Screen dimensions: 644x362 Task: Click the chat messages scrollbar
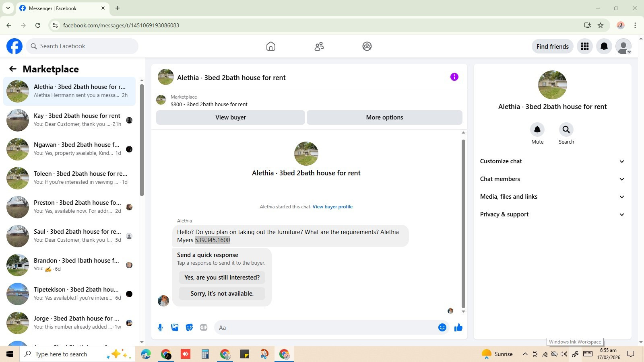click(x=463, y=224)
